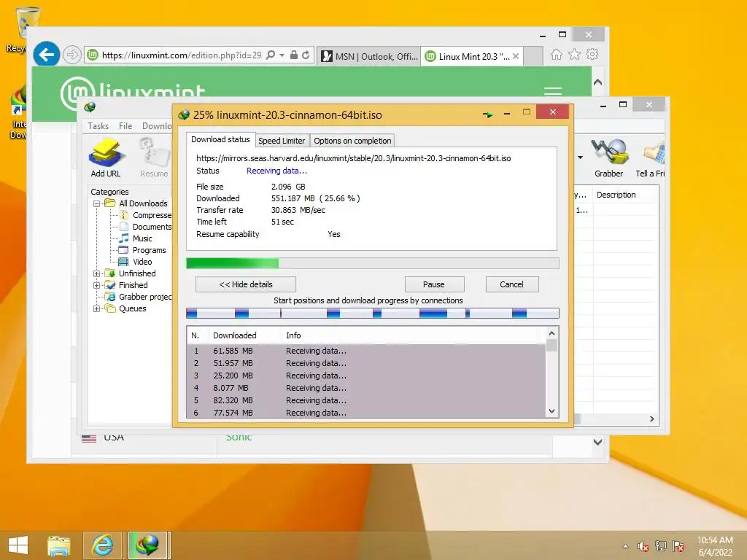This screenshot has height=560, width=747.
Task: Open Options on completion tab
Action: coord(352,141)
